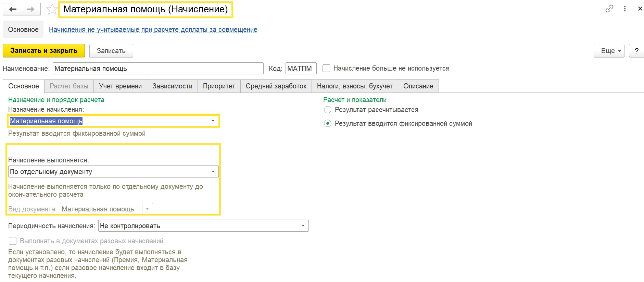Close the form with the X icon
The image size is (644, 282).
click(x=640, y=9)
